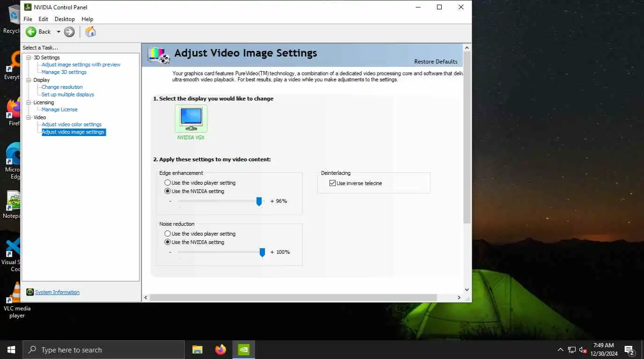Image resolution: width=644 pixels, height=359 pixels.
Task: Click the Forward arrow icon in toolbar
Action: [69, 32]
